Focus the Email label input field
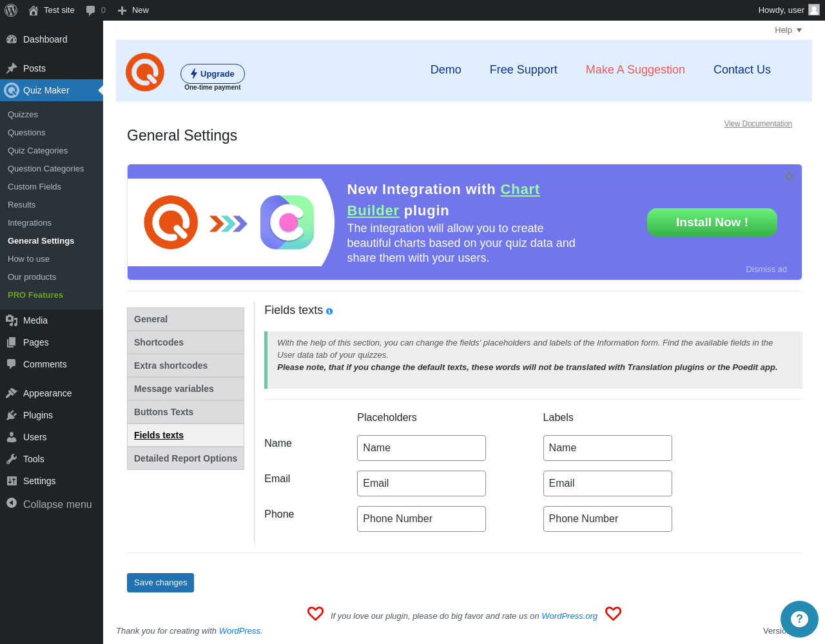The width and height of the screenshot is (825, 644). 608,483
